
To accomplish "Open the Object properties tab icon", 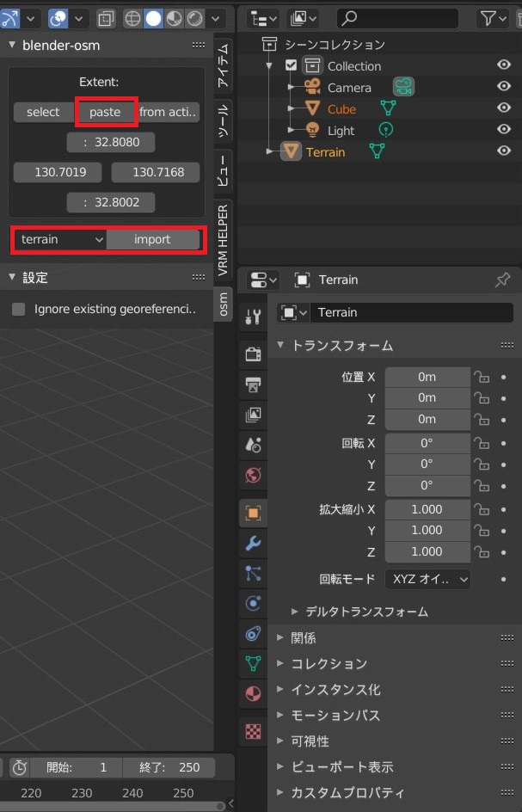I will 253,514.
